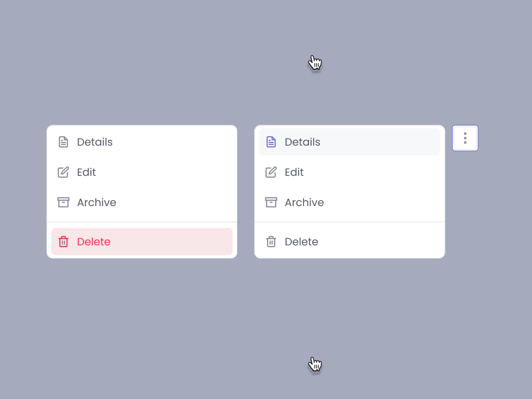Select Archive from the left menu

point(96,202)
